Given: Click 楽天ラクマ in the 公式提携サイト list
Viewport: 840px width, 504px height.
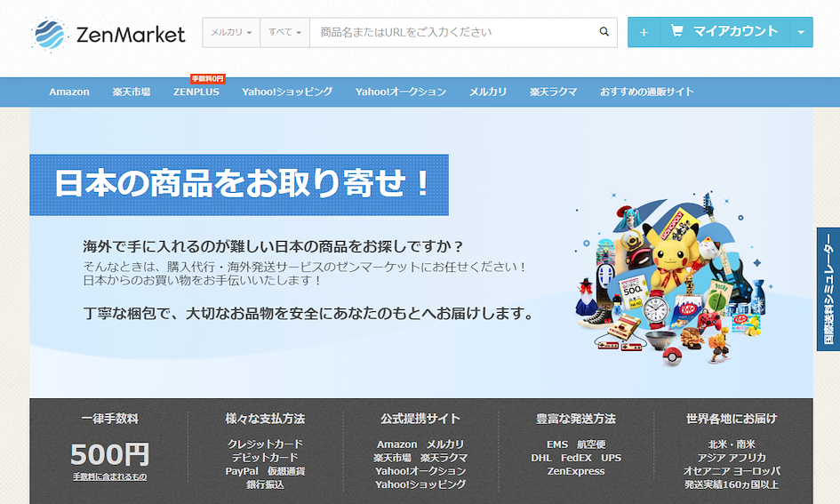Looking at the screenshot, I should 444,458.
